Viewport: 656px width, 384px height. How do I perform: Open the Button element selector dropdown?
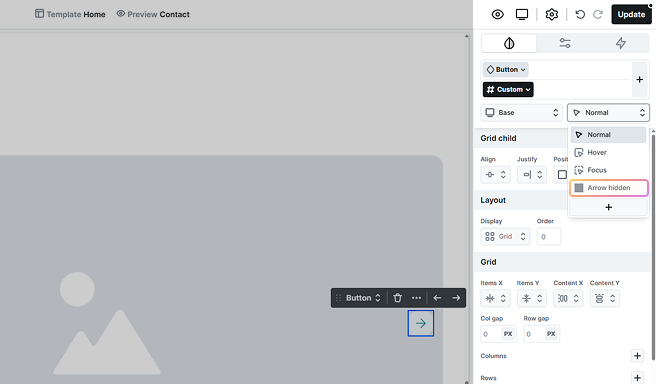coord(506,69)
